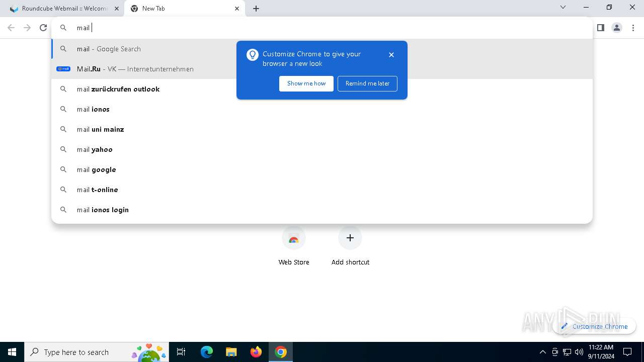Dismiss the Customize Chrome popup

(x=391, y=55)
